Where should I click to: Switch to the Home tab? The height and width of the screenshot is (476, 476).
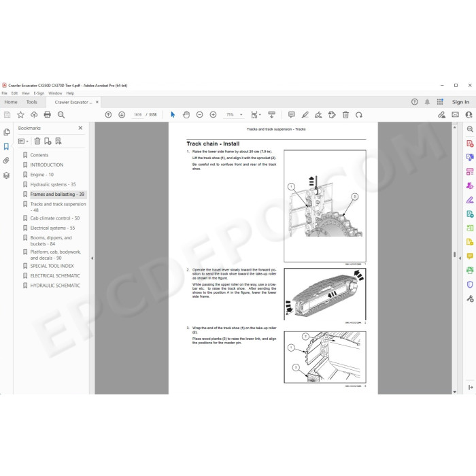(x=11, y=102)
